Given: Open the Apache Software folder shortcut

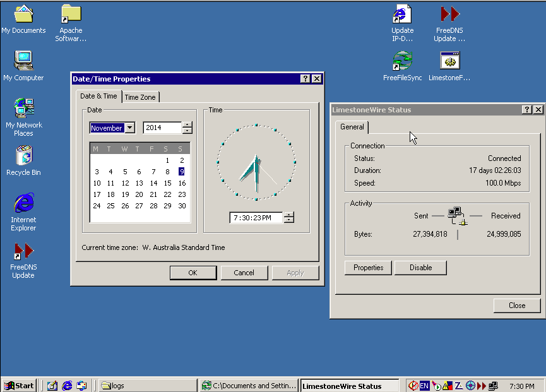Looking at the screenshot, I should point(71,23).
